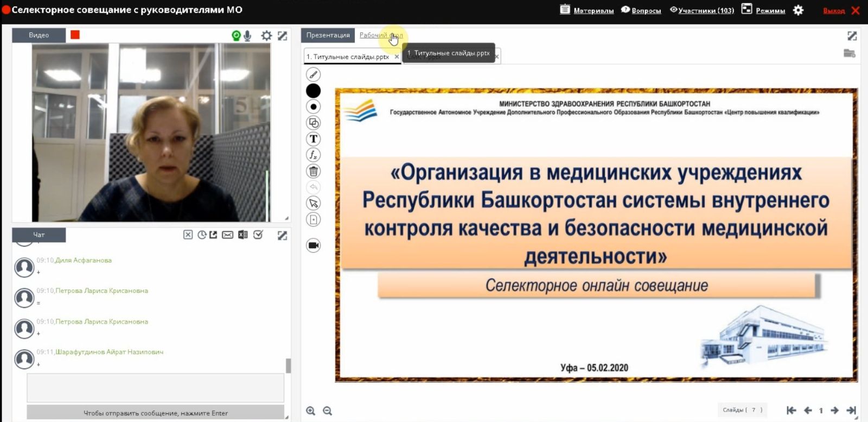Click the chat checkmark moderation icon

tap(258, 235)
